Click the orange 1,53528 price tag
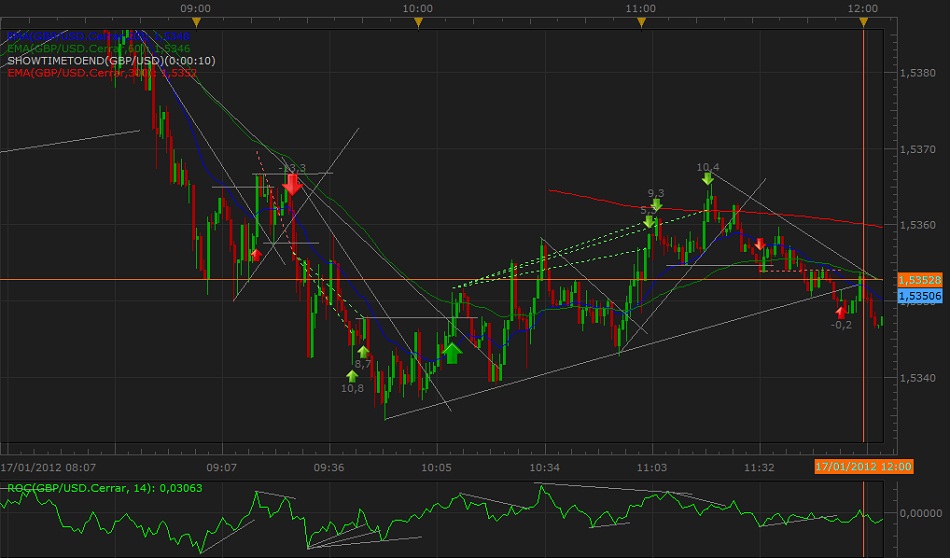 tap(919, 279)
